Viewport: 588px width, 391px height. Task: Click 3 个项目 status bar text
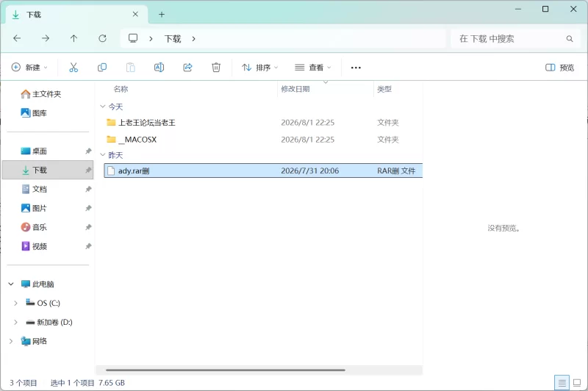click(x=24, y=383)
